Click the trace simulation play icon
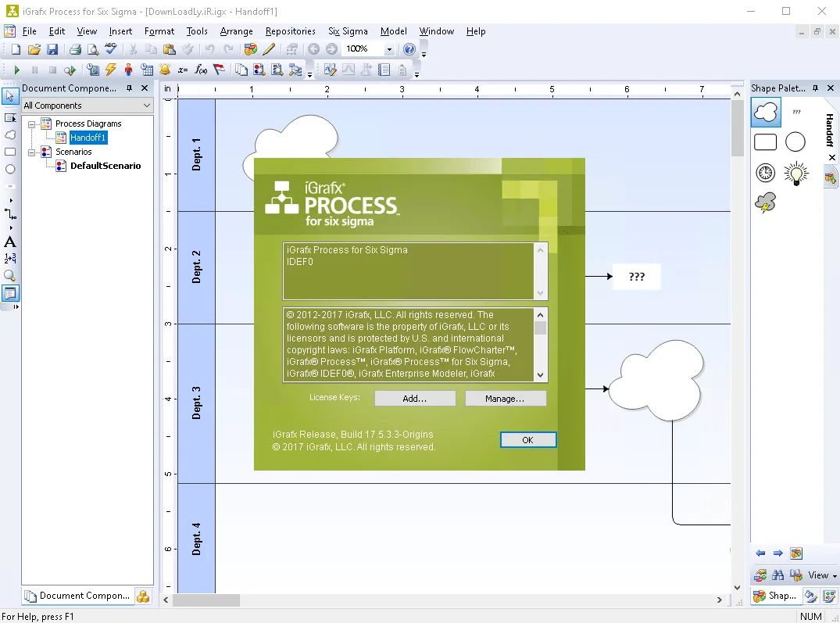This screenshot has height=623, width=840. (70, 70)
